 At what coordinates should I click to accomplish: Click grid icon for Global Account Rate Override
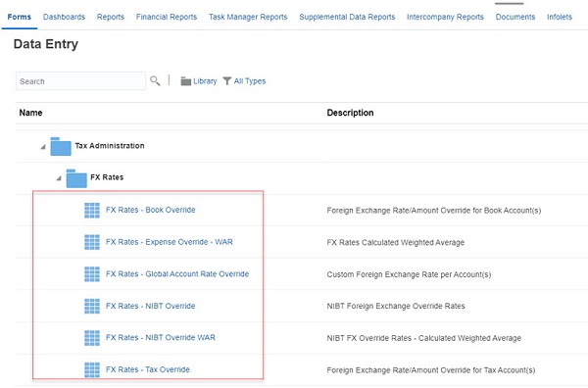click(92, 274)
